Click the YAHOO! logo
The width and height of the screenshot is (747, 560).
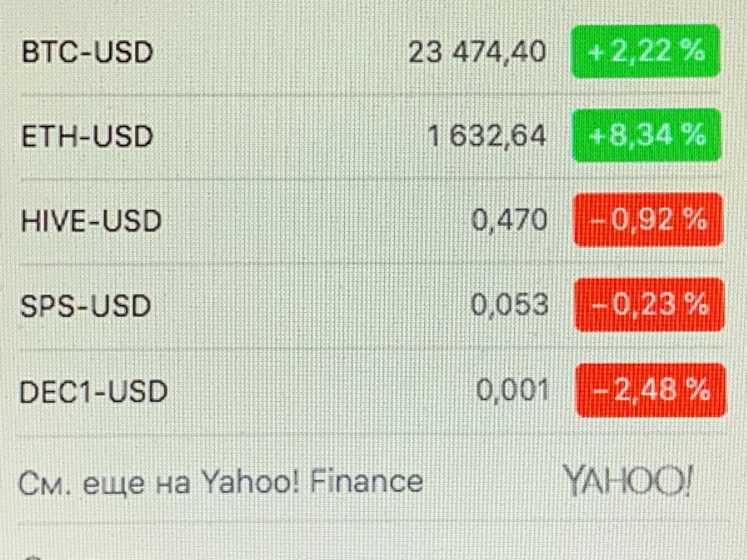628,481
